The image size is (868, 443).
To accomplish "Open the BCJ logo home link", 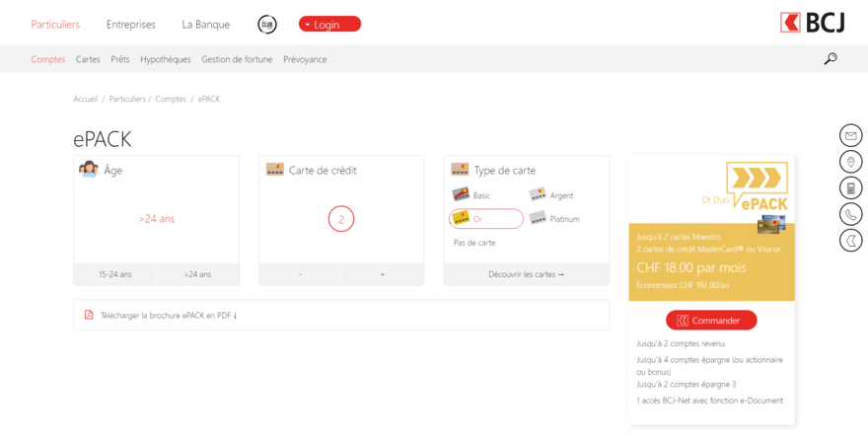I will [812, 24].
